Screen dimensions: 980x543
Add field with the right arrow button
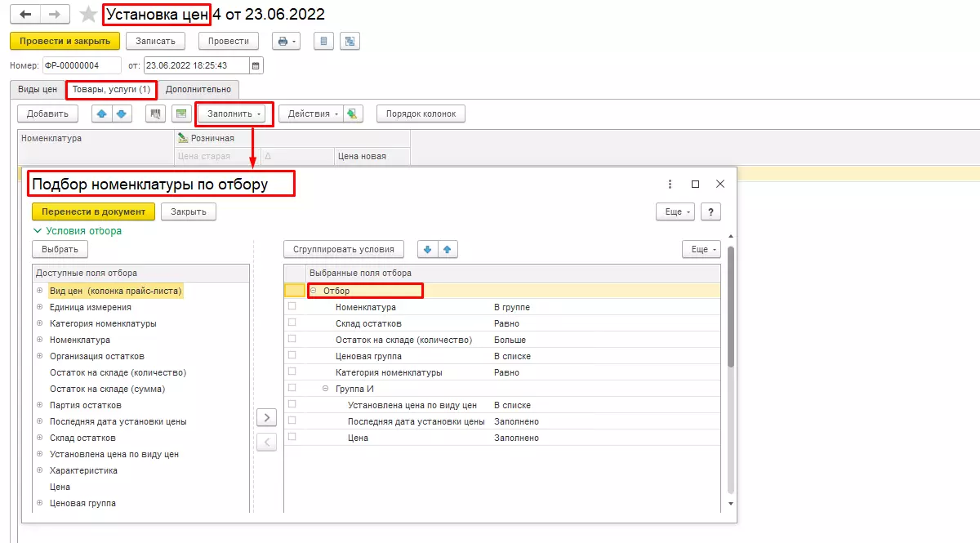pyautogui.click(x=267, y=417)
